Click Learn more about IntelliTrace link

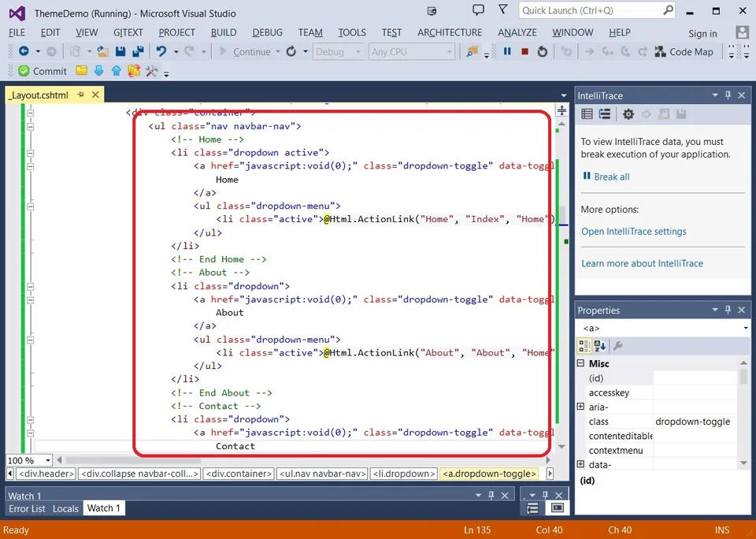(x=642, y=263)
